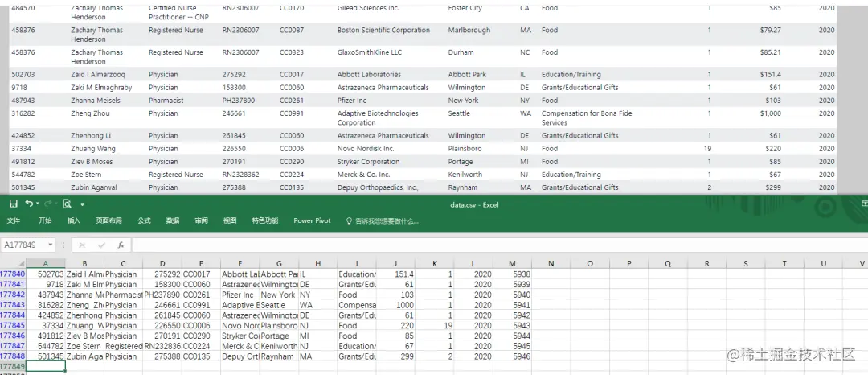This screenshot has height=375, width=868.
Task: Open the 公式 ribbon tab
Action: (x=144, y=220)
